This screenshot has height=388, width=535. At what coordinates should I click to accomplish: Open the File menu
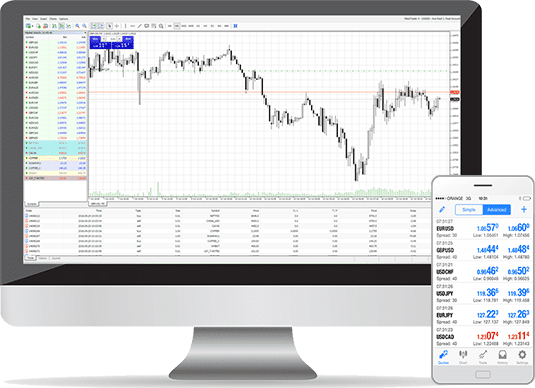coord(28,19)
